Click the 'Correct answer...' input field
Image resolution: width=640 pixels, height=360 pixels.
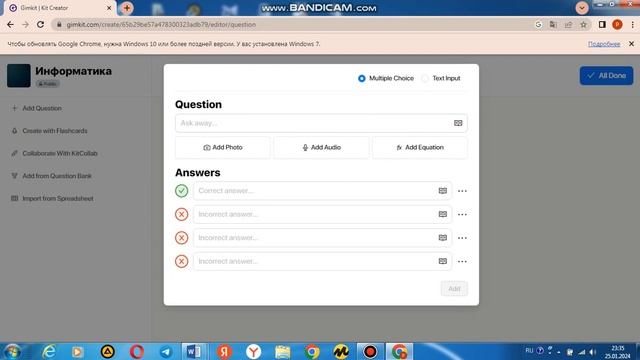(322, 191)
